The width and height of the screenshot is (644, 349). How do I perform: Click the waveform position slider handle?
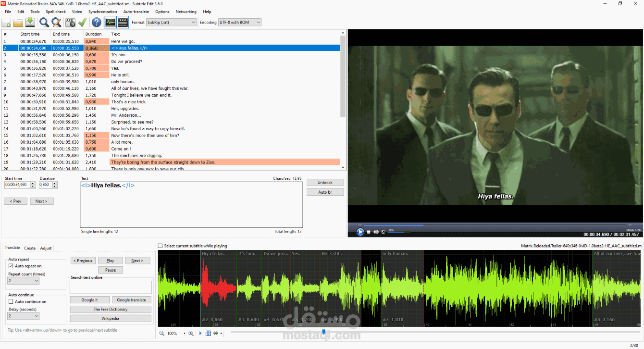click(x=324, y=332)
